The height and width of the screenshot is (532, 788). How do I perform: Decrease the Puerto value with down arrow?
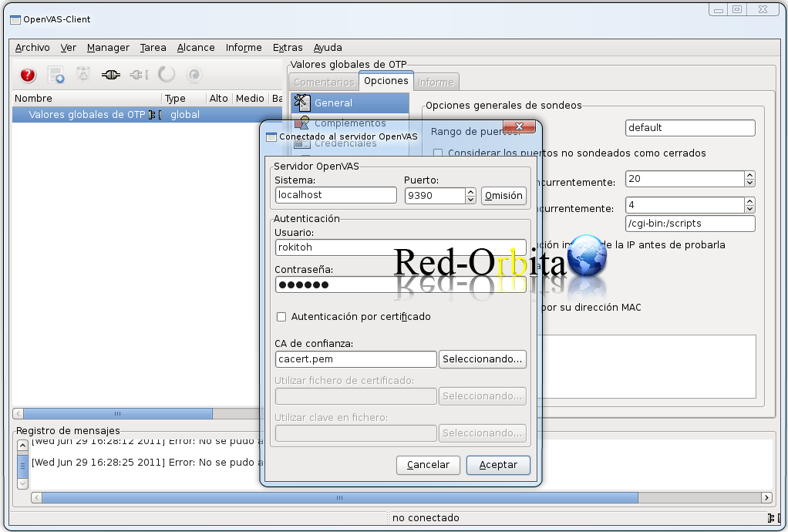(470, 200)
